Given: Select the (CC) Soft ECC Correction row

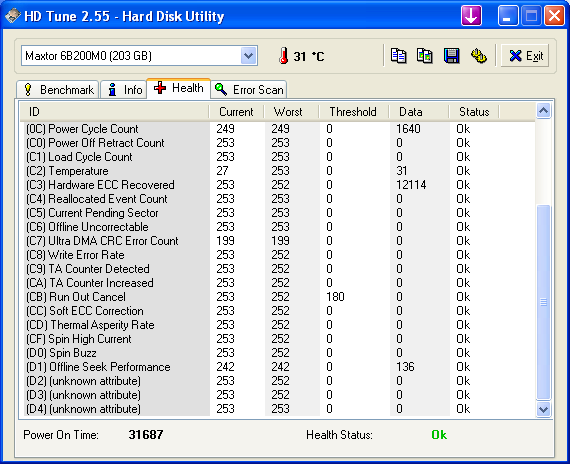Looking at the screenshot, I should (x=280, y=311).
